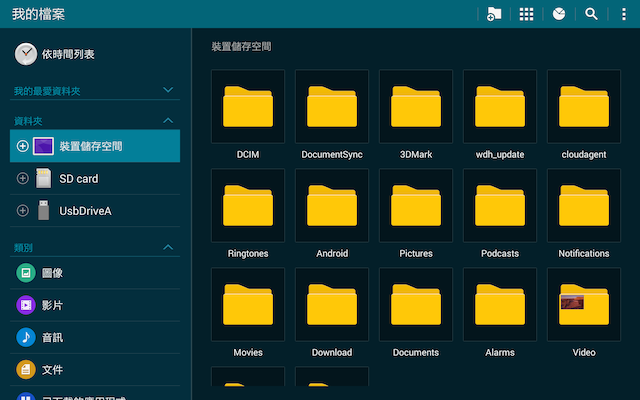Open storage usage pie chart icon
Viewport: 640px width, 400px height.
[559, 14]
